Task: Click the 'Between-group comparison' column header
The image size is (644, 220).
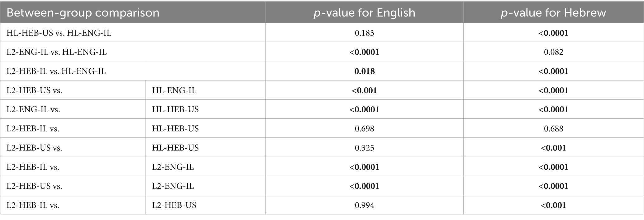Action: (x=83, y=13)
